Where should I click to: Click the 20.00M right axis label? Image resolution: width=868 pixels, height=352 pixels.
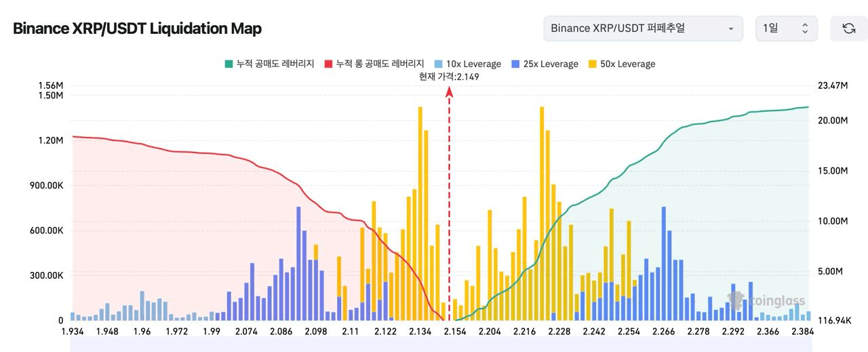[x=833, y=120]
